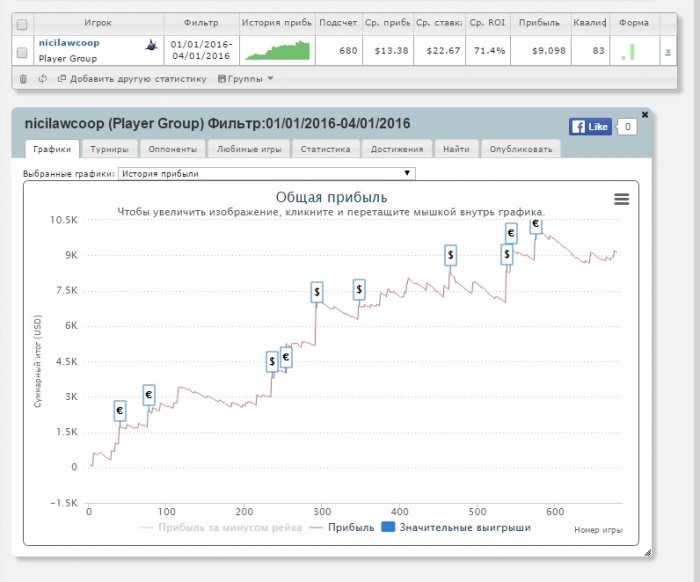Viewport: 700px width, 582px height.
Task: Click the $9,098 profit value
Action: coord(549,51)
